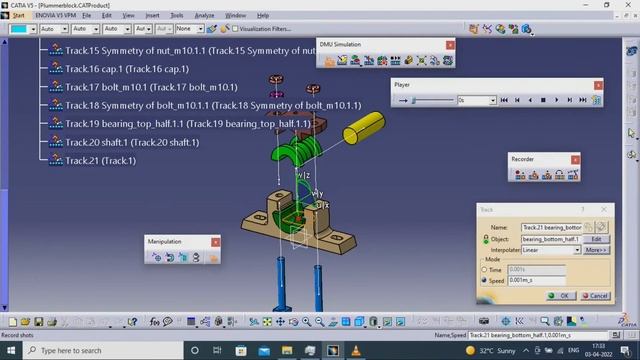The image size is (640, 360).
Task: Click the stop button in Player
Action: [x=543, y=100]
